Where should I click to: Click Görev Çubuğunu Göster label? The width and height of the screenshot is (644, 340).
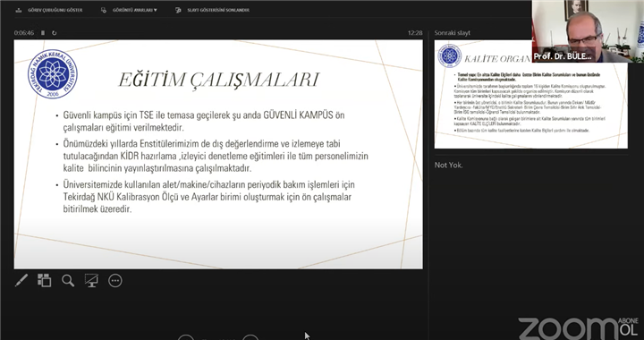pyautogui.click(x=55, y=10)
